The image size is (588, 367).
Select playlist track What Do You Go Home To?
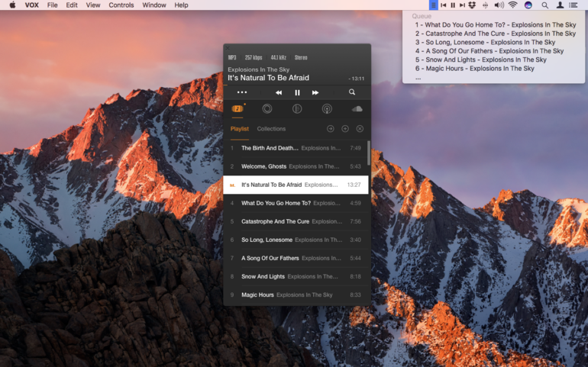tap(296, 203)
